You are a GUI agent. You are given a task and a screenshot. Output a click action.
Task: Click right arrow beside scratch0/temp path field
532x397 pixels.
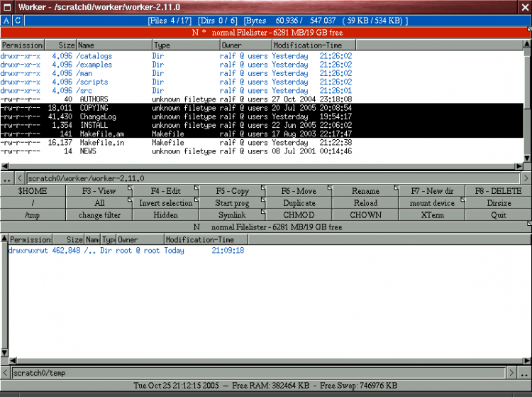coord(511,373)
